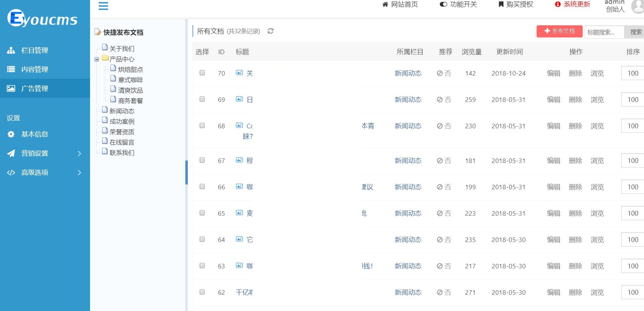
Task: Click the 标题搜索 input field
Action: (605, 32)
